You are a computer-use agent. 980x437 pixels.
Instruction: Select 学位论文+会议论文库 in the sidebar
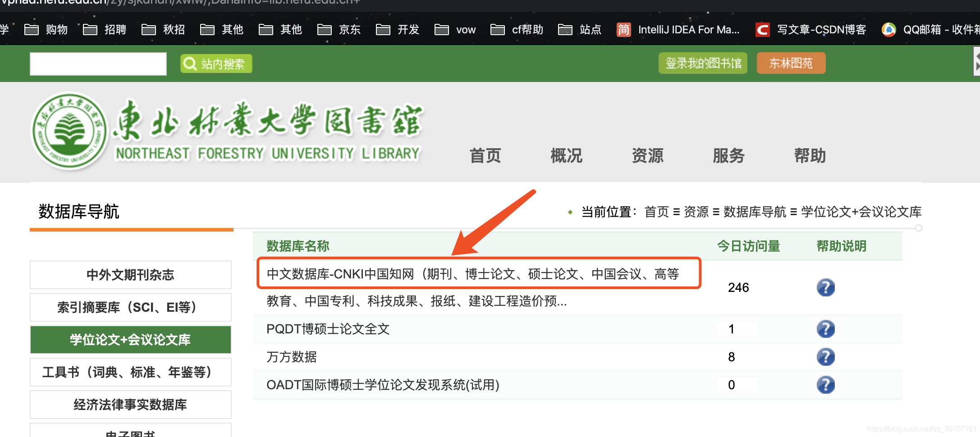tap(131, 340)
